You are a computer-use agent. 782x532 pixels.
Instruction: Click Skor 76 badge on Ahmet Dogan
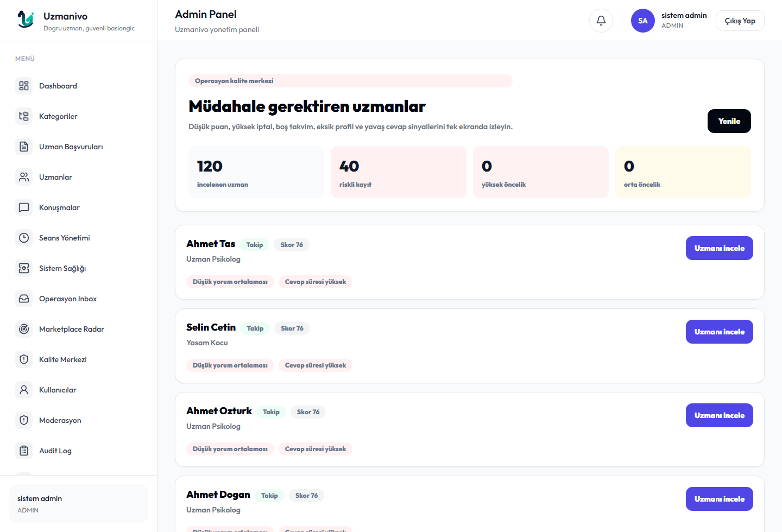[x=306, y=496]
